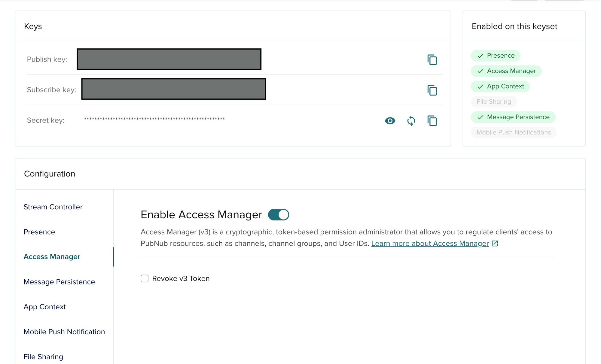Copy the Secret key
The image size is (601, 364).
click(x=432, y=121)
